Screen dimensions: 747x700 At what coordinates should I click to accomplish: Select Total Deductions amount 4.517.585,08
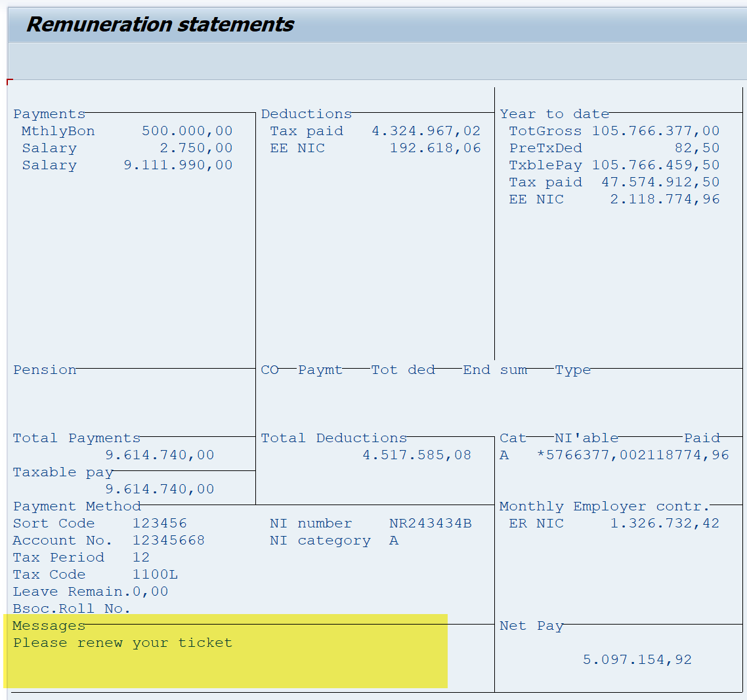(x=417, y=455)
